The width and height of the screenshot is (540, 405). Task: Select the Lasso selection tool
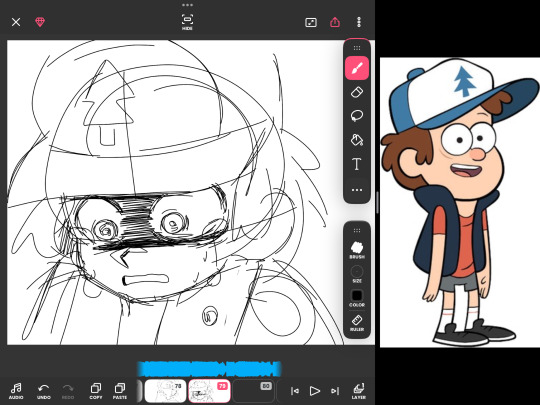pos(357,116)
